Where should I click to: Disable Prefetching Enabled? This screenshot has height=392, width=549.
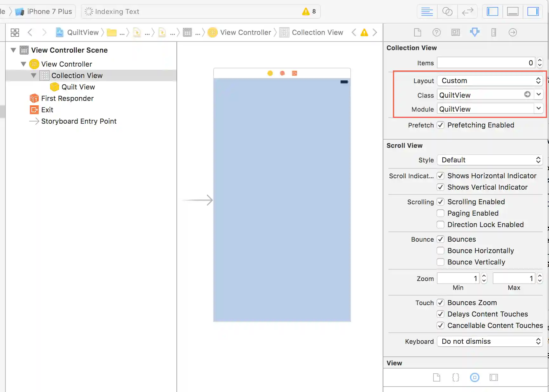point(440,125)
